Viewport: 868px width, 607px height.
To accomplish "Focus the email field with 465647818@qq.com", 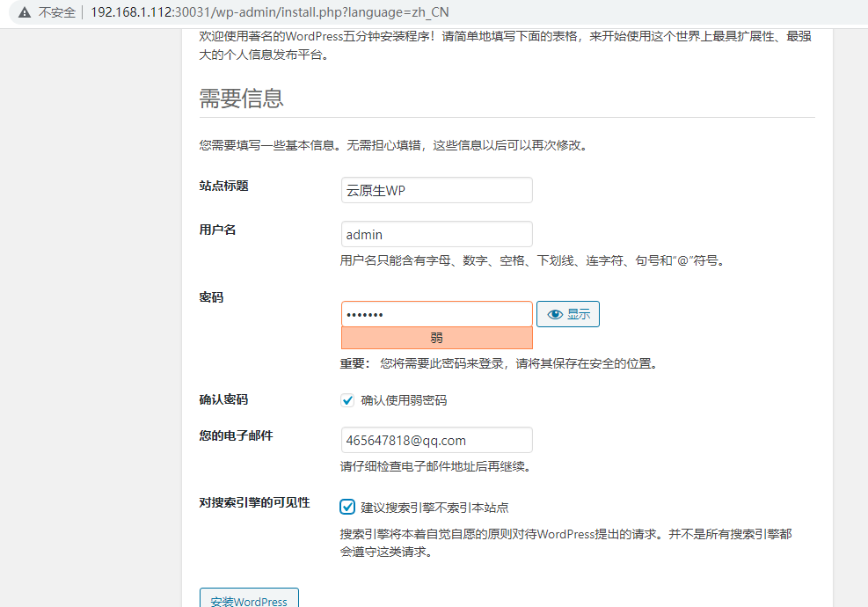I will 437,440.
